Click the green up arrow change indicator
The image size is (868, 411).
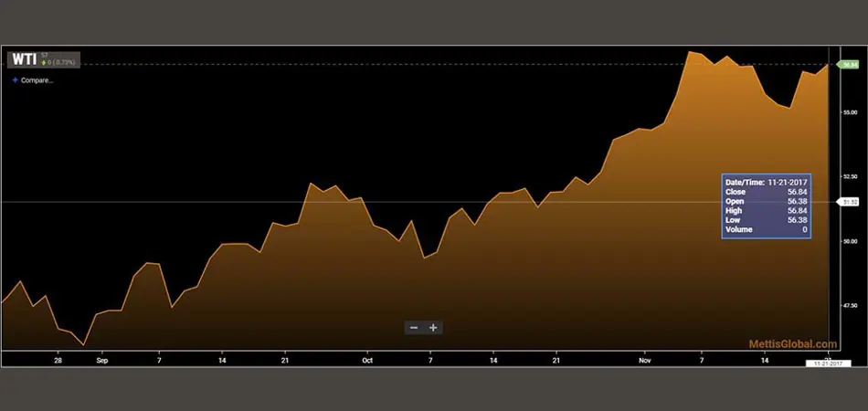[x=43, y=63]
